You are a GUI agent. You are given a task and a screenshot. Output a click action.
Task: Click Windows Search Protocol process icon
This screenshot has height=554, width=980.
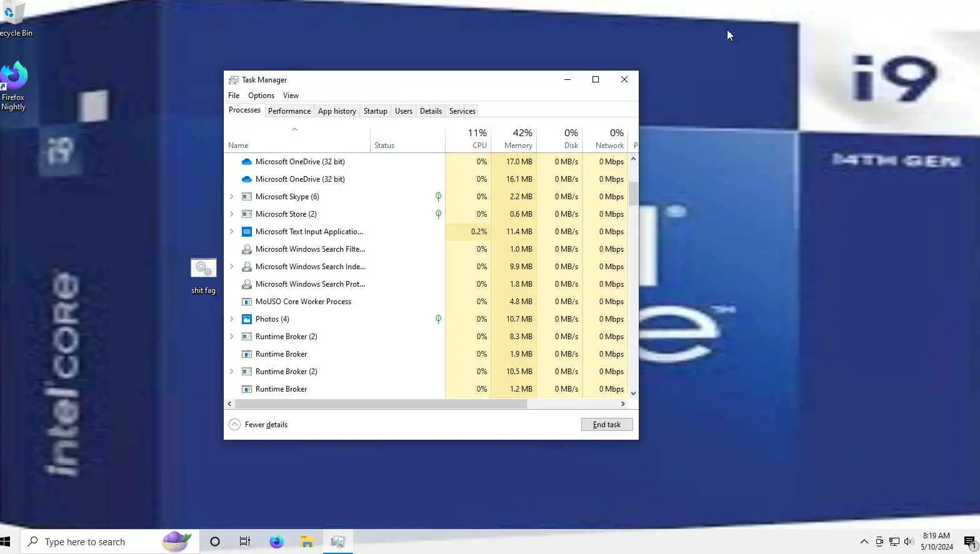tap(247, 284)
